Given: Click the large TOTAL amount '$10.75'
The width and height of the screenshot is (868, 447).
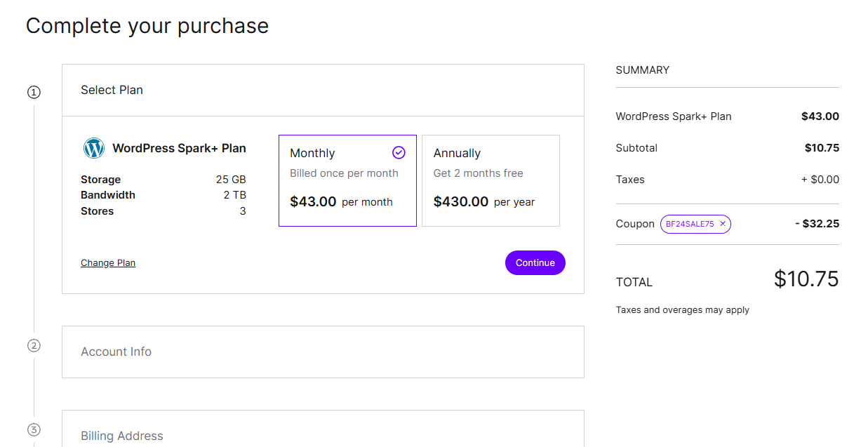Looking at the screenshot, I should [806, 279].
